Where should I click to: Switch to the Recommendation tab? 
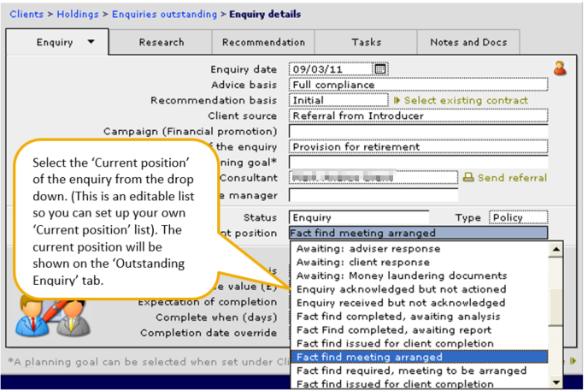tap(263, 42)
